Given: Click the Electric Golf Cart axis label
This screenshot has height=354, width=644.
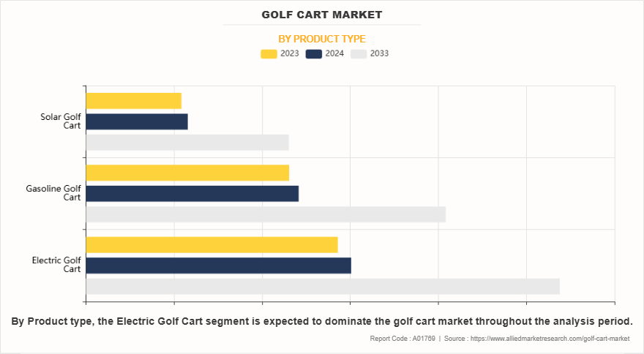Looking at the screenshot, I should 56,265.
